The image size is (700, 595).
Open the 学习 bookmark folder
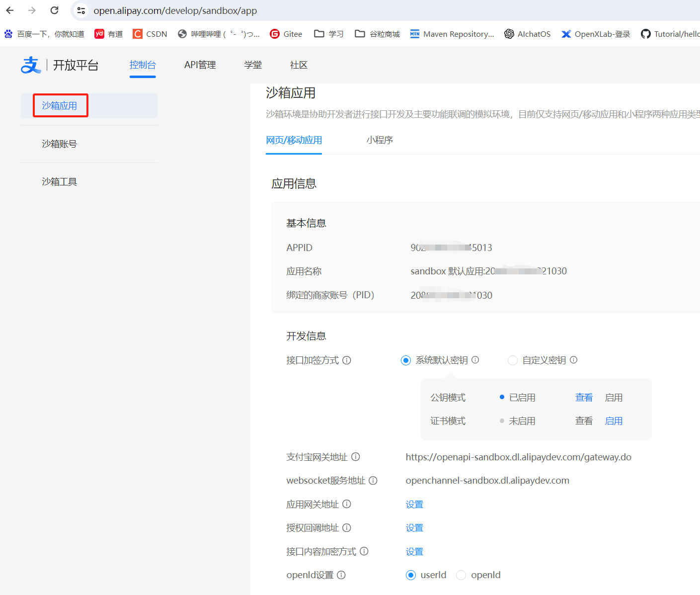(x=329, y=34)
